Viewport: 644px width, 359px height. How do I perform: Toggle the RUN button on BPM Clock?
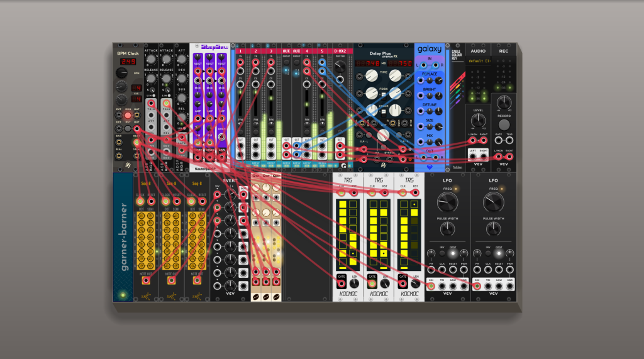click(x=128, y=116)
